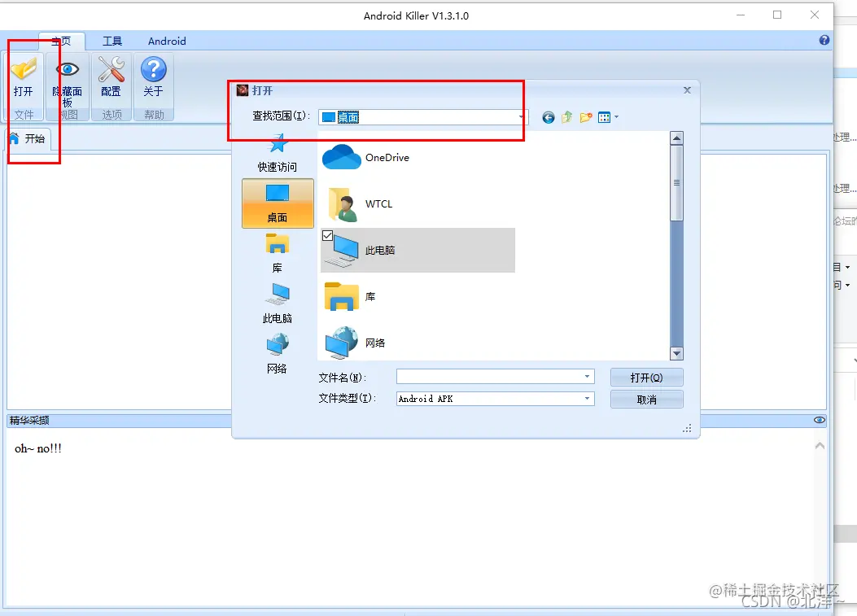Image resolution: width=857 pixels, height=616 pixels.
Task: Click the file list vertical scrollbar thumb
Action: [676, 182]
